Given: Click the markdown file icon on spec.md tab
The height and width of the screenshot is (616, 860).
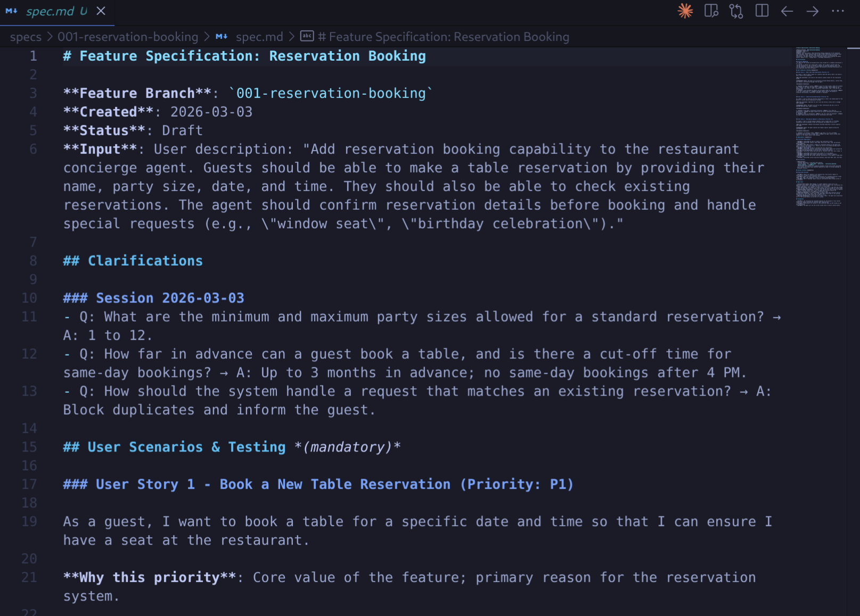Looking at the screenshot, I should point(11,11).
